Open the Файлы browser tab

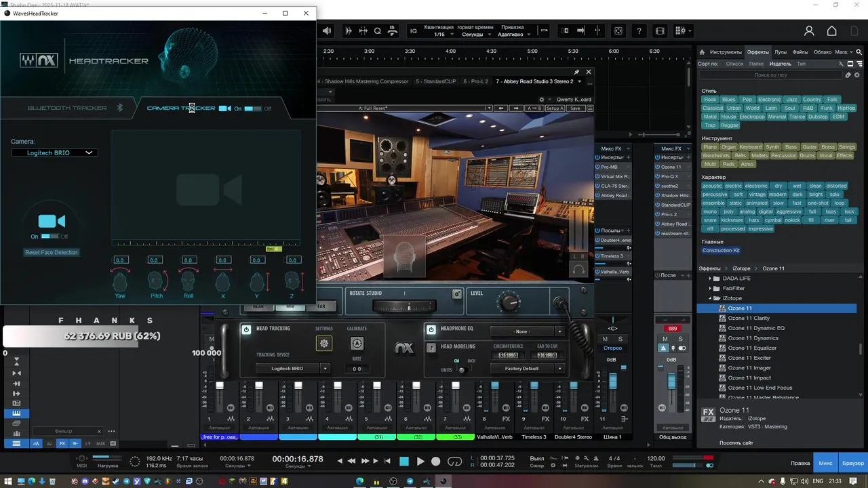click(800, 52)
